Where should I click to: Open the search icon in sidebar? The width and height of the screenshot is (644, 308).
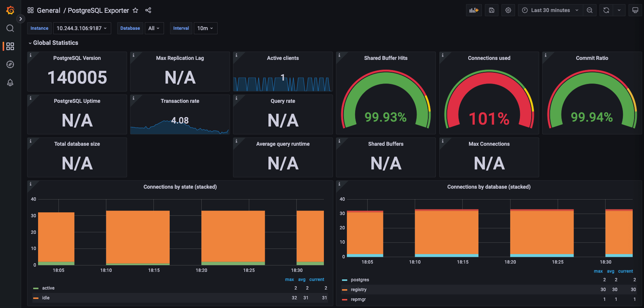(10, 28)
